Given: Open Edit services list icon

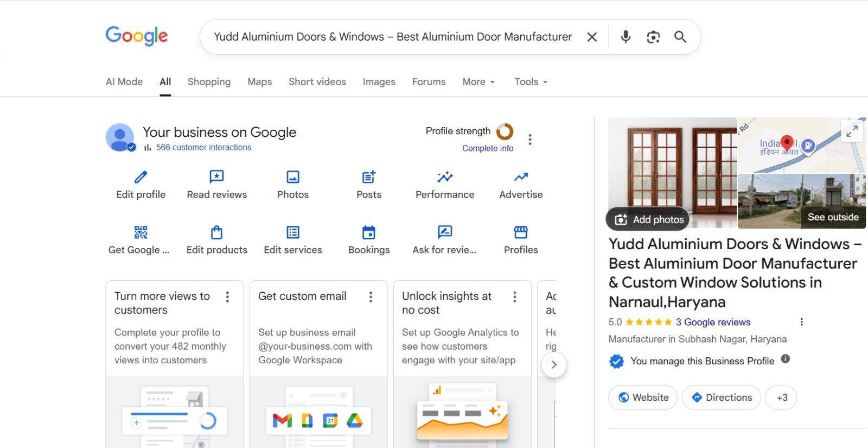Looking at the screenshot, I should 293,232.
